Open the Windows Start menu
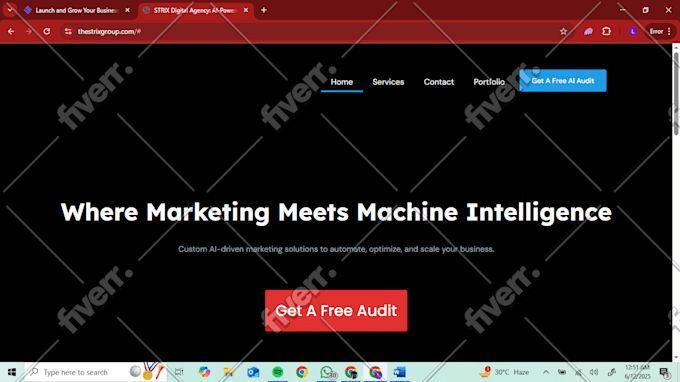 coord(12,372)
